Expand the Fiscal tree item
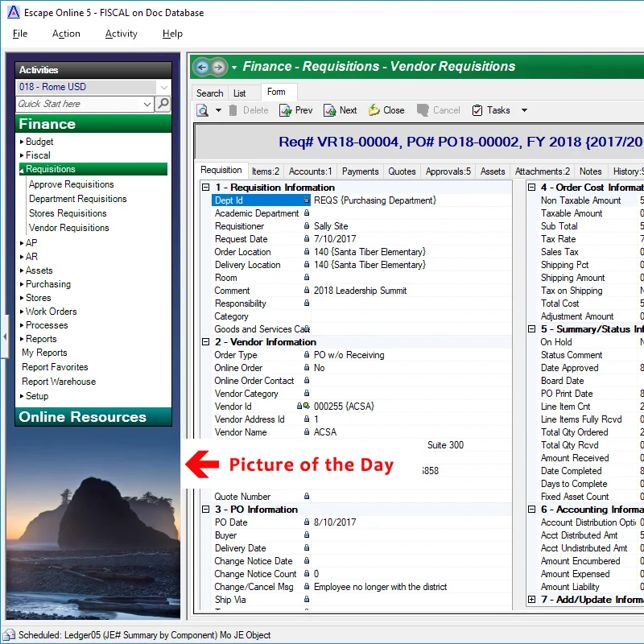Screen dimensions: 644x644 coord(22,155)
